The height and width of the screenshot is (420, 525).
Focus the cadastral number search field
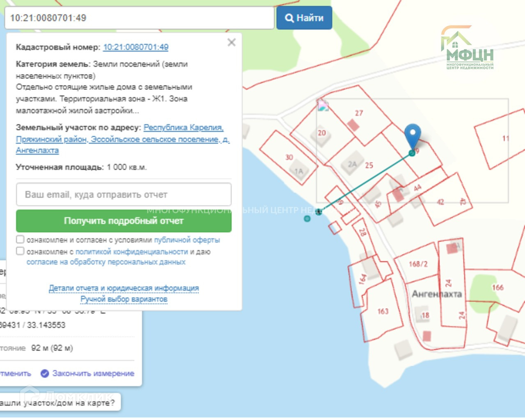pos(139,18)
